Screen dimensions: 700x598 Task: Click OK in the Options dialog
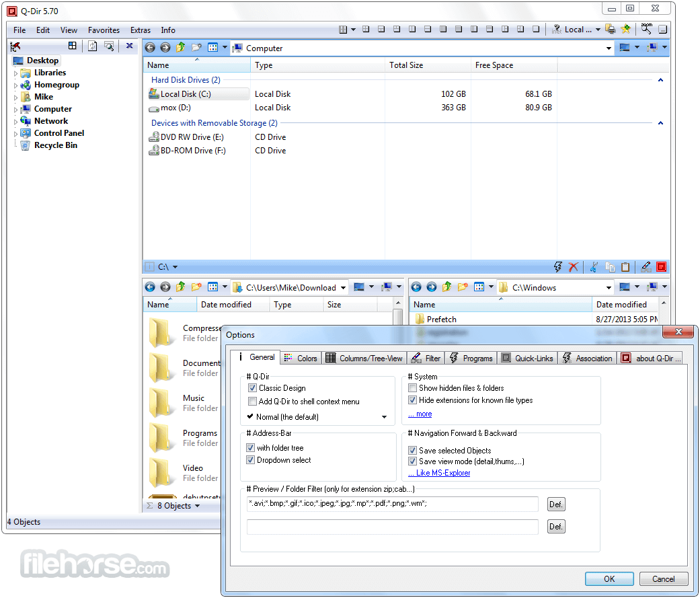(x=609, y=578)
